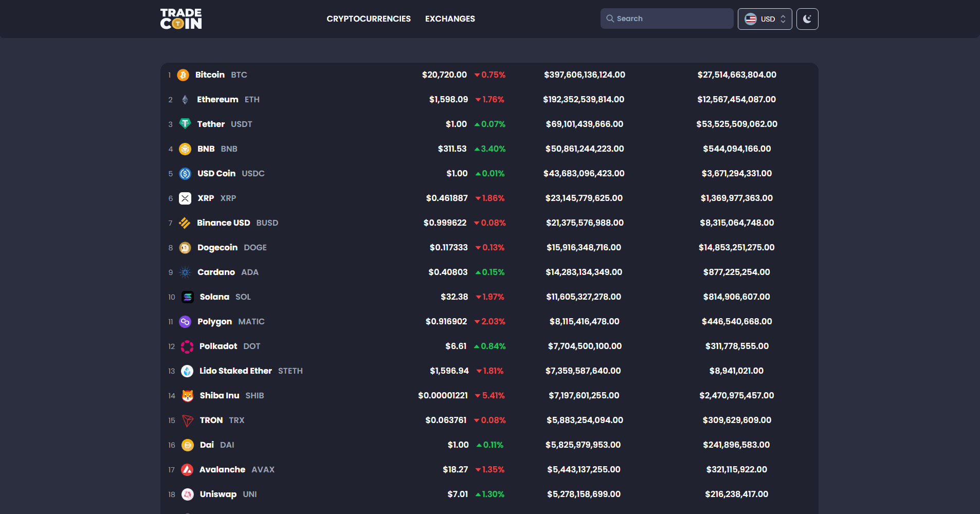The height and width of the screenshot is (514, 980).
Task: Click the Polygon coin icon
Action: pyautogui.click(x=185, y=322)
